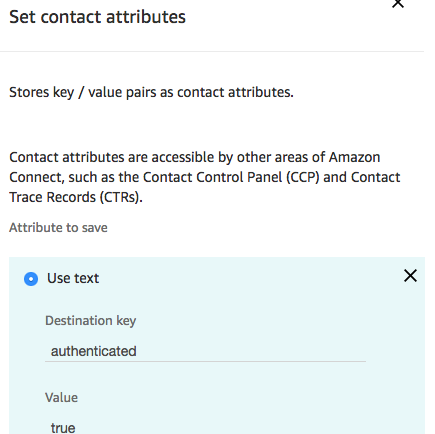435x434 pixels.
Task: Place cursor after the word true
Action: click(76, 428)
